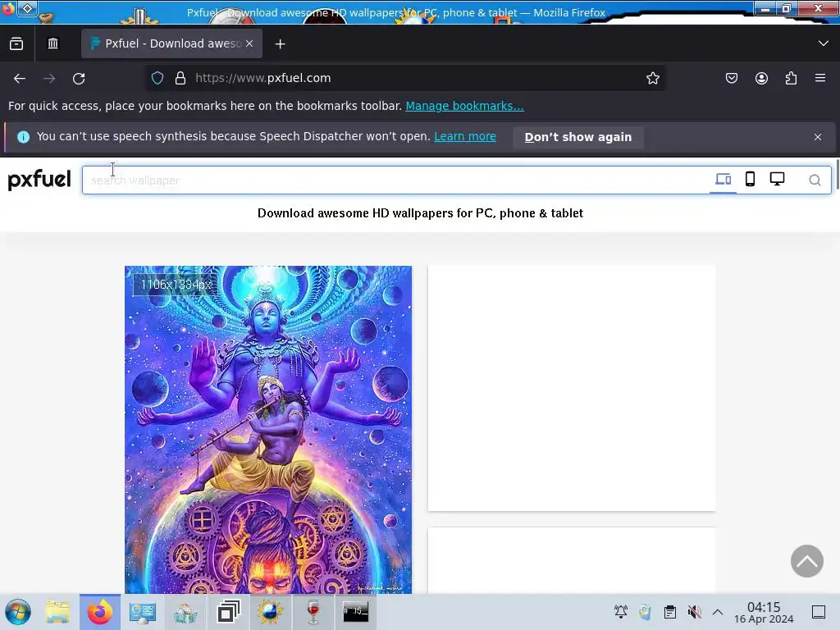
Task: Go to the pxfuel logo homepage
Action: coord(39,180)
